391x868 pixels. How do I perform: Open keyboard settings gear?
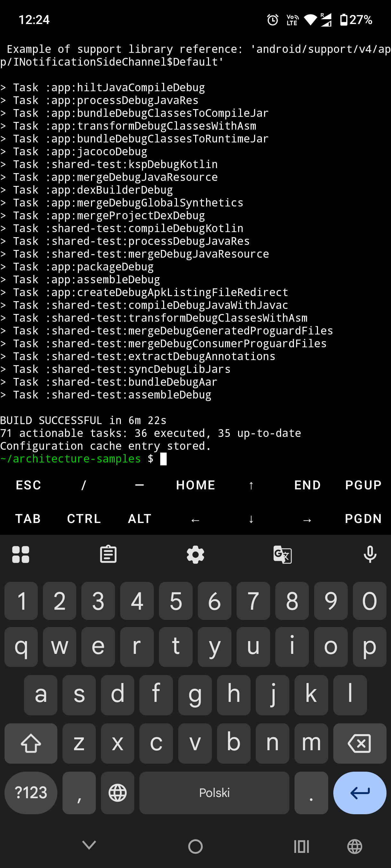[x=195, y=554]
